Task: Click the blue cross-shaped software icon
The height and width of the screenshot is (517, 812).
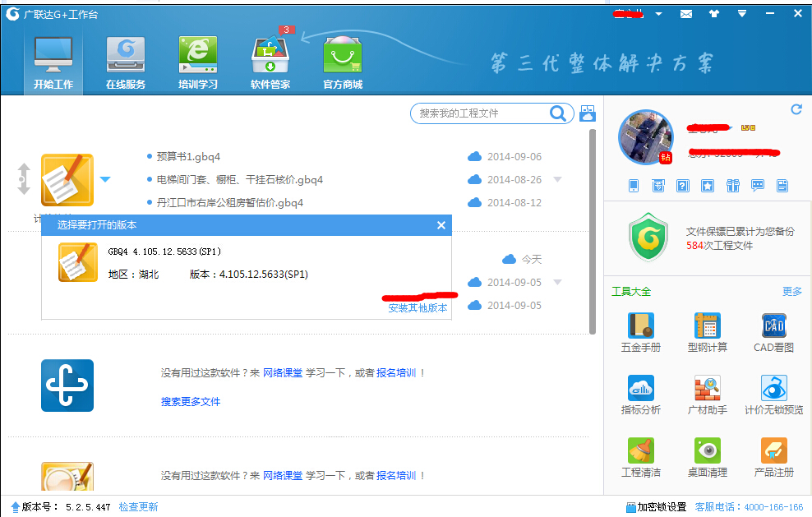Action: [x=67, y=385]
